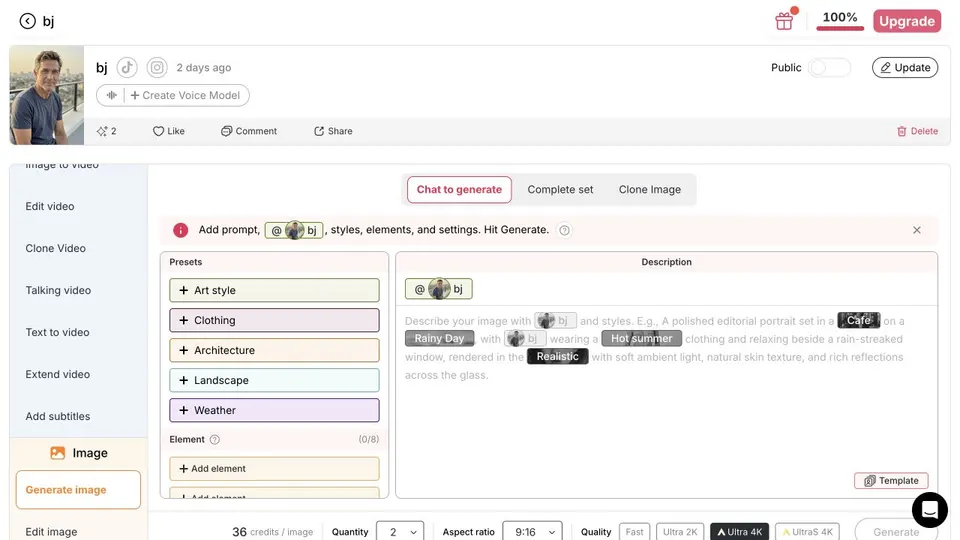Click the Instagram icon next to bj
Viewport: 960px width, 540px height.
[x=157, y=67]
